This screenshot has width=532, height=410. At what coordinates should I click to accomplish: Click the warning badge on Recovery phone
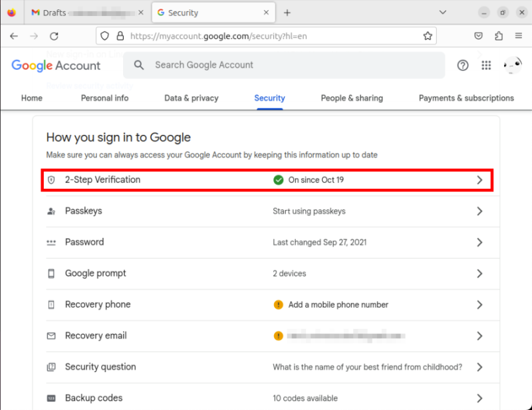[278, 304]
